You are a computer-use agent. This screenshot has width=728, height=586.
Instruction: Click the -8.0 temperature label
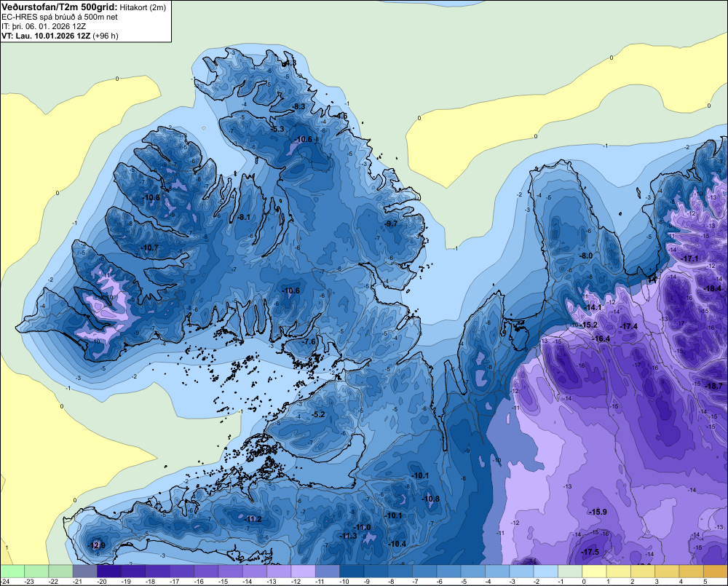586,256
